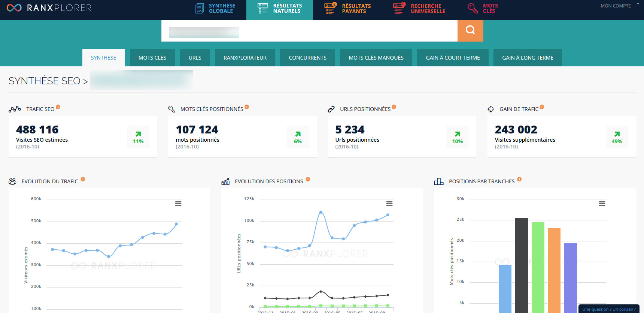644x313 pixels.
Task: Click the Evolution des Positions info icon
Action: [x=308, y=179]
